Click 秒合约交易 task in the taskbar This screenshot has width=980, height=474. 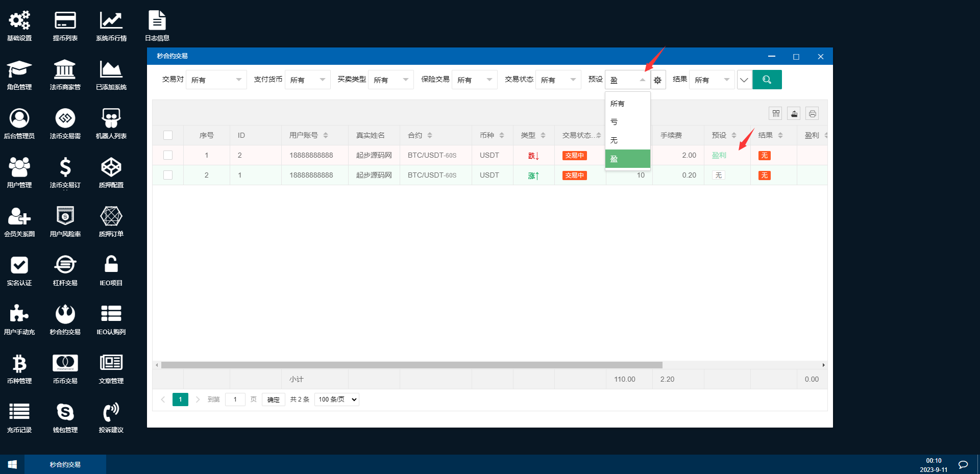click(x=65, y=464)
